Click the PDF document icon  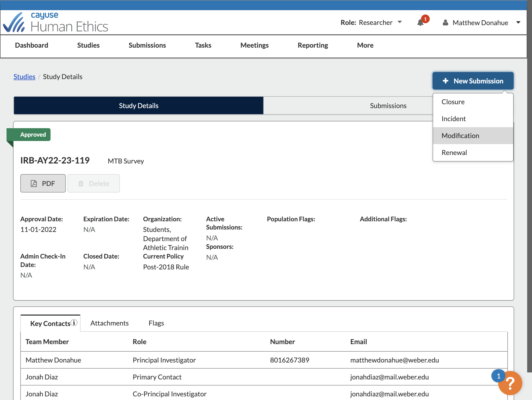pyautogui.click(x=34, y=184)
